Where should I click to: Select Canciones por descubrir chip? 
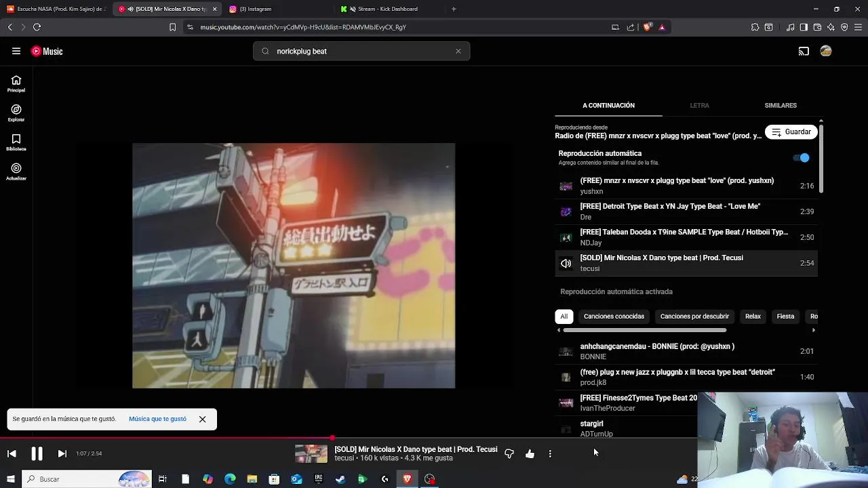tap(694, 316)
